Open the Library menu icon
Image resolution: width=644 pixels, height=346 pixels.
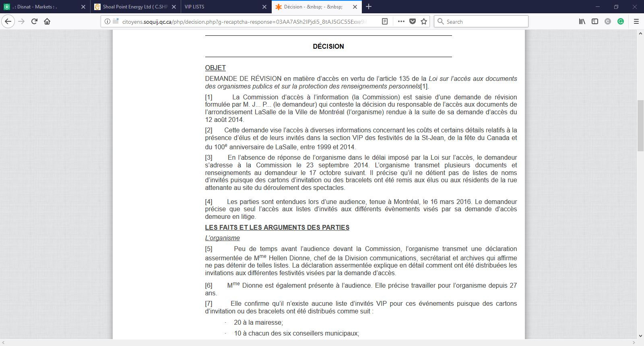point(582,21)
